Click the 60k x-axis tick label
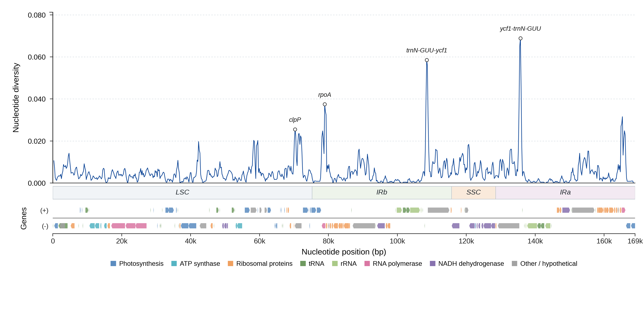The image size is (644, 313). [260, 241]
